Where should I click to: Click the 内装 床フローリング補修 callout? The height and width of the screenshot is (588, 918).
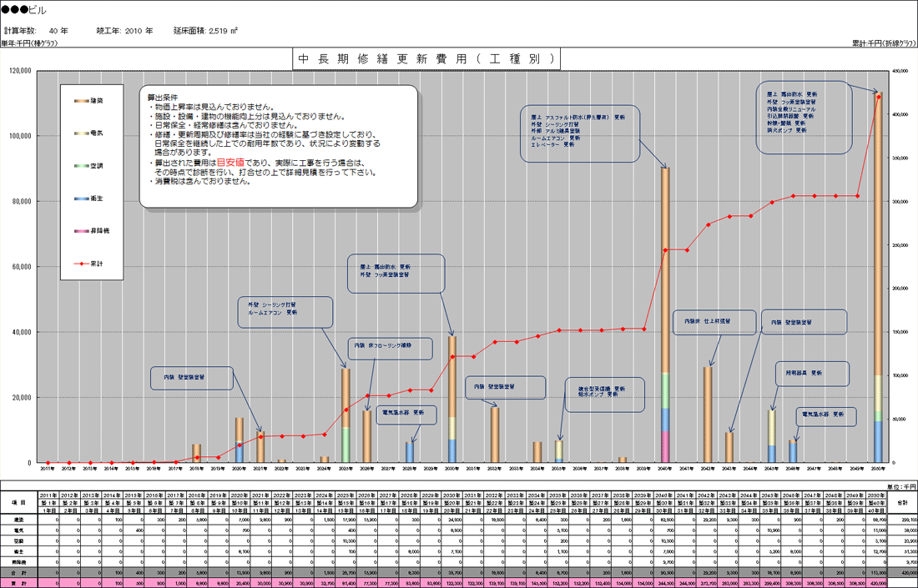pyautogui.click(x=391, y=349)
